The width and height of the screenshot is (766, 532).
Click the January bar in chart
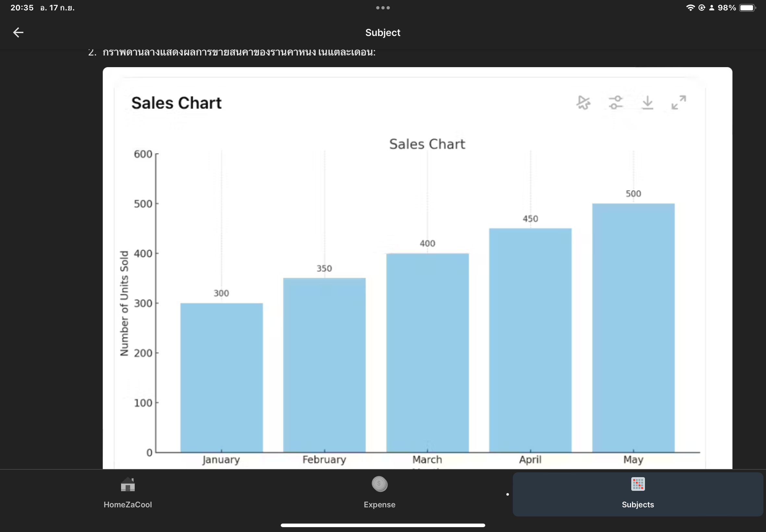coord(221,377)
